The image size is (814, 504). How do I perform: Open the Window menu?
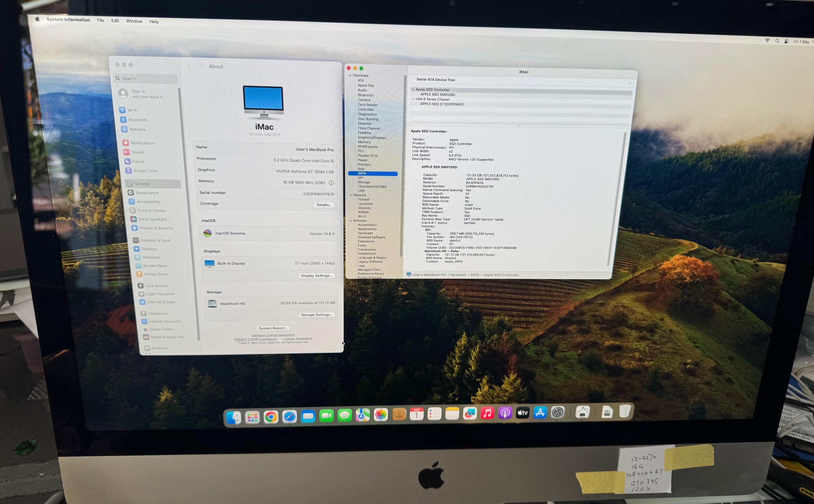pos(134,21)
